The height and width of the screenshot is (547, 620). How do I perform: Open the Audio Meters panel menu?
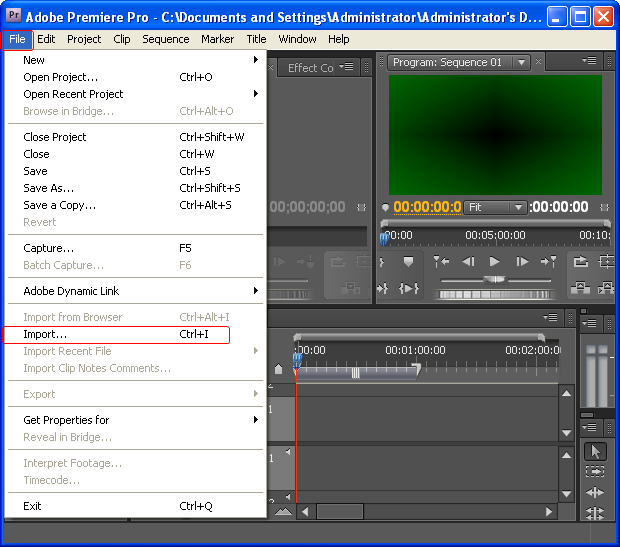(589, 323)
